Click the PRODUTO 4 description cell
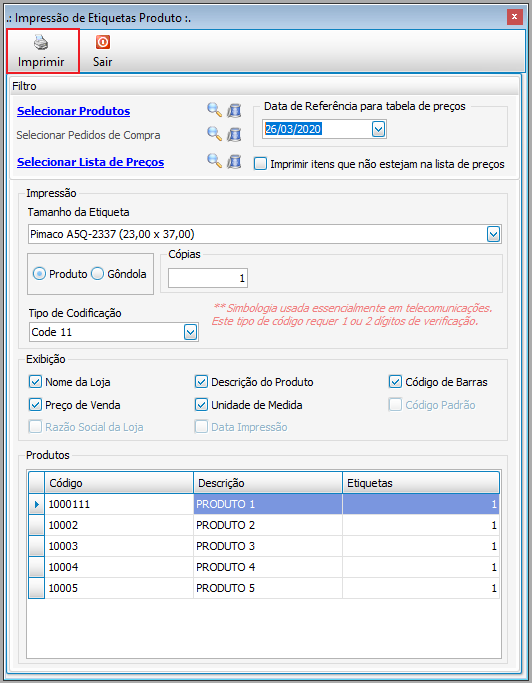The height and width of the screenshot is (683, 532). click(268, 567)
